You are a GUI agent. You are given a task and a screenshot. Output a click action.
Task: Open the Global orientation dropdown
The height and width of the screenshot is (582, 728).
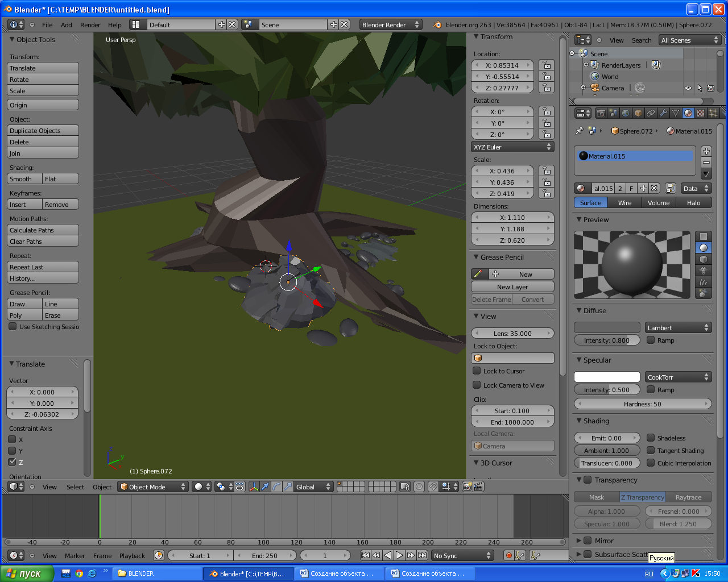click(x=313, y=487)
